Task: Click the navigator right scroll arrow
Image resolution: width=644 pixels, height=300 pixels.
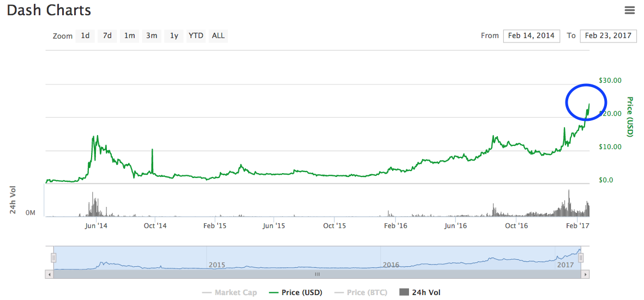Action: [x=586, y=274]
